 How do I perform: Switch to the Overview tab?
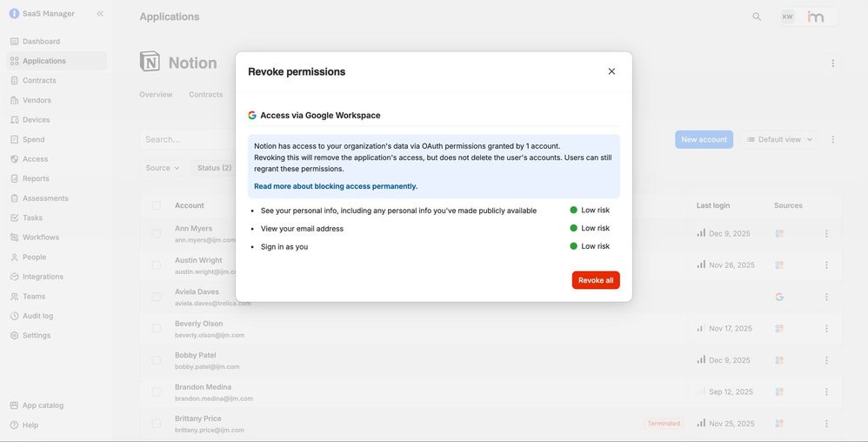[156, 94]
